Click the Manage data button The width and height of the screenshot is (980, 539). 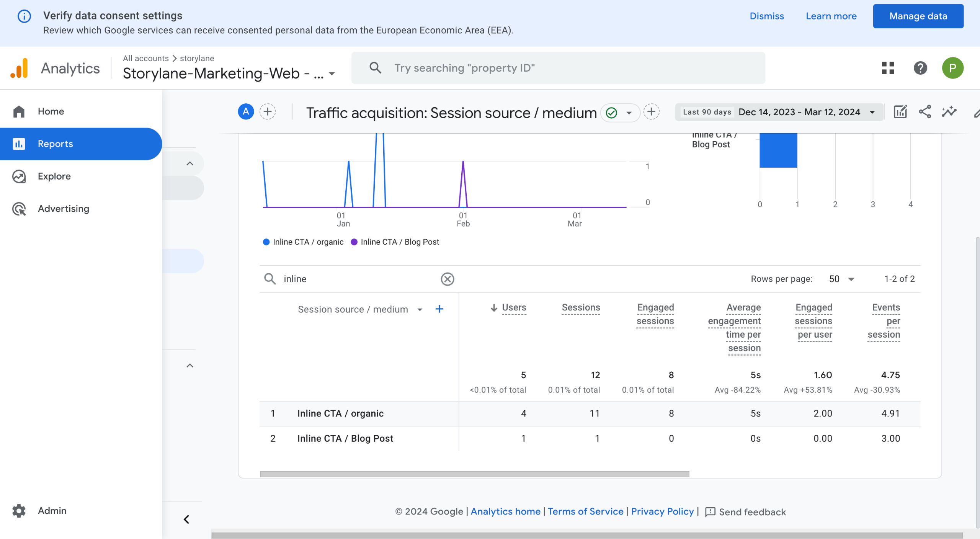point(918,16)
